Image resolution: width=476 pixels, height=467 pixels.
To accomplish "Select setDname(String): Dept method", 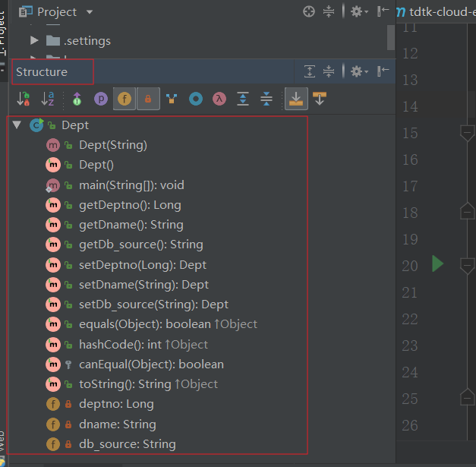I will click(143, 285).
